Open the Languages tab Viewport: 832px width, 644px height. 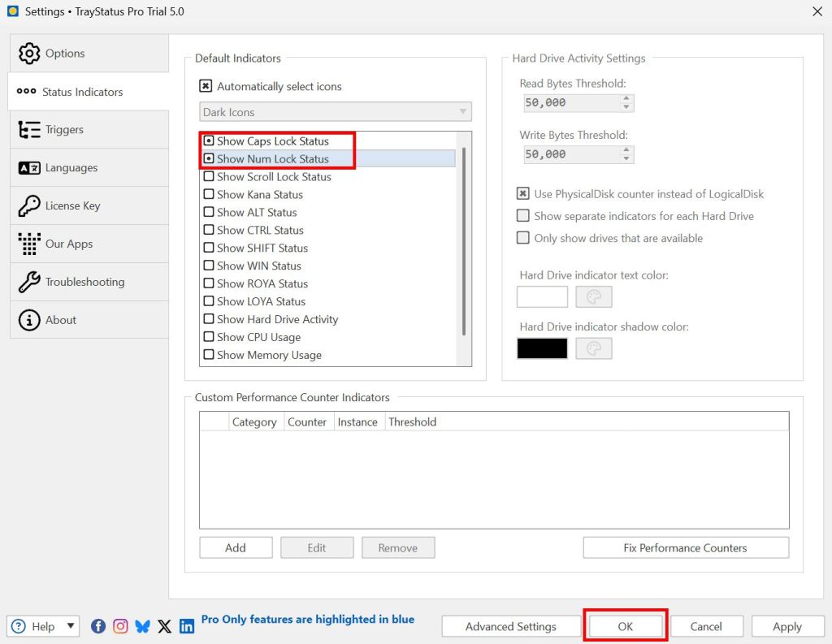pos(89,167)
